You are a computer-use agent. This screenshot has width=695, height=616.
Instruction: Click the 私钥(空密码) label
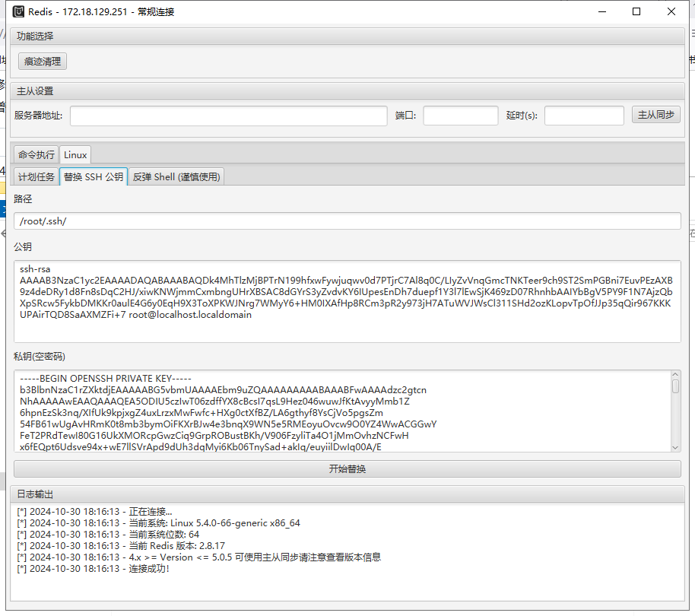click(x=40, y=357)
